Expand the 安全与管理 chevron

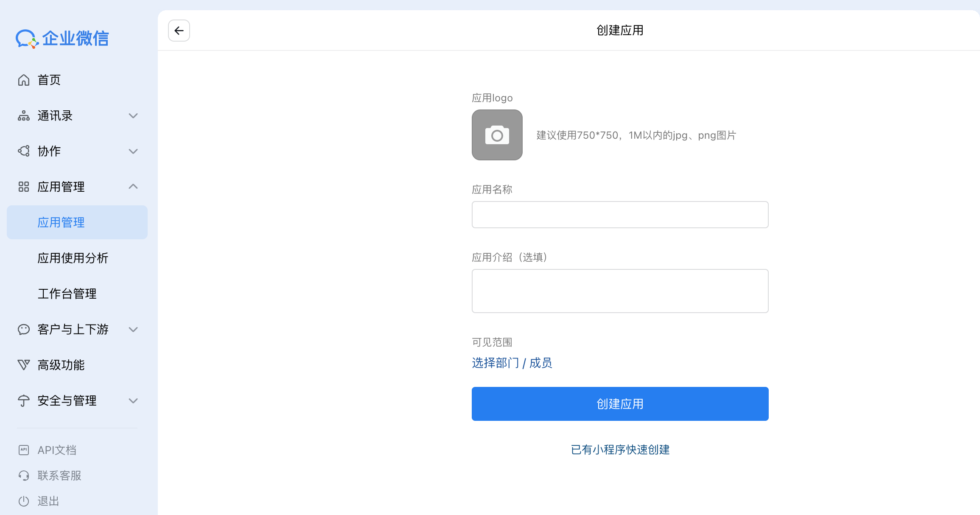(x=133, y=401)
